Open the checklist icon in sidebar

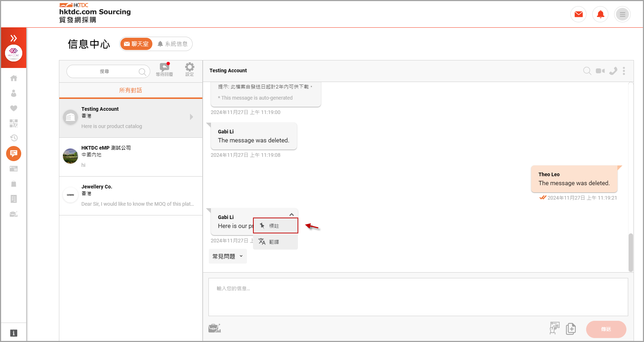coord(14,199)
